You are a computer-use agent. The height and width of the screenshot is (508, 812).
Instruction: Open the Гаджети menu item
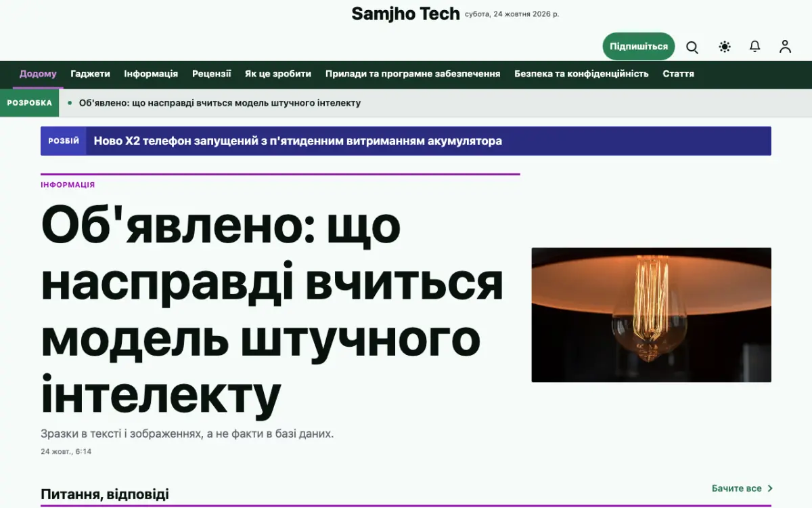[90, 74]
